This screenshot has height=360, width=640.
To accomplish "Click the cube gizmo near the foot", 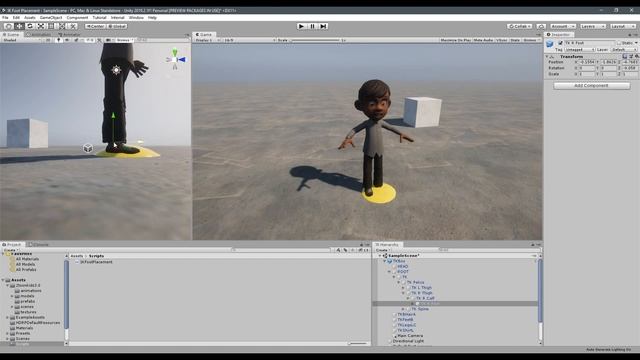I will (x=88, y=148).
